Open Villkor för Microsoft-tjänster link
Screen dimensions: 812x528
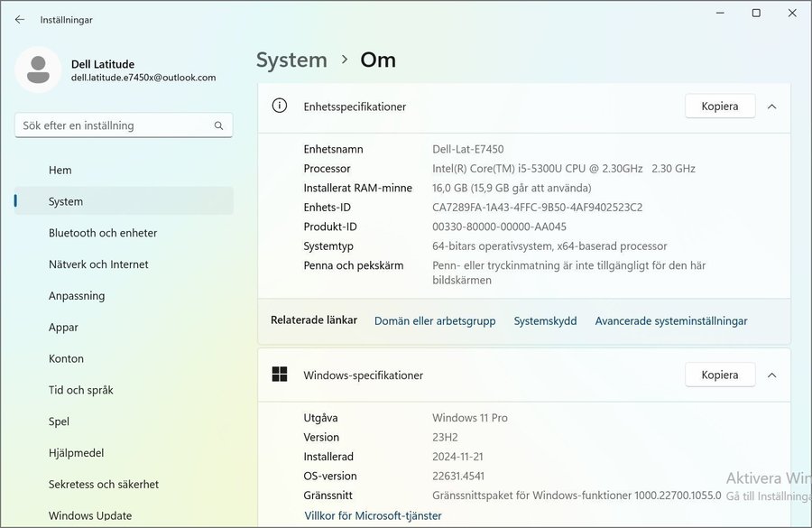pos(373,515)
